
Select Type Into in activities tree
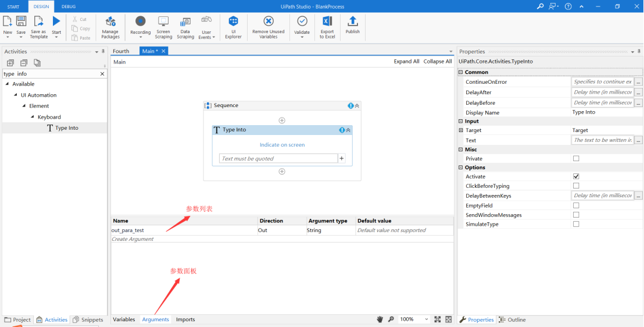[62, 128]
